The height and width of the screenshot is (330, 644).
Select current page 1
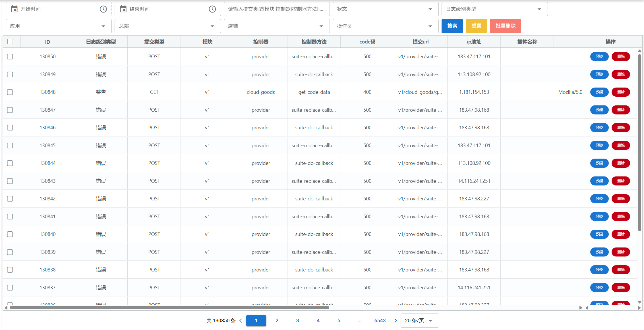[256, 321]
